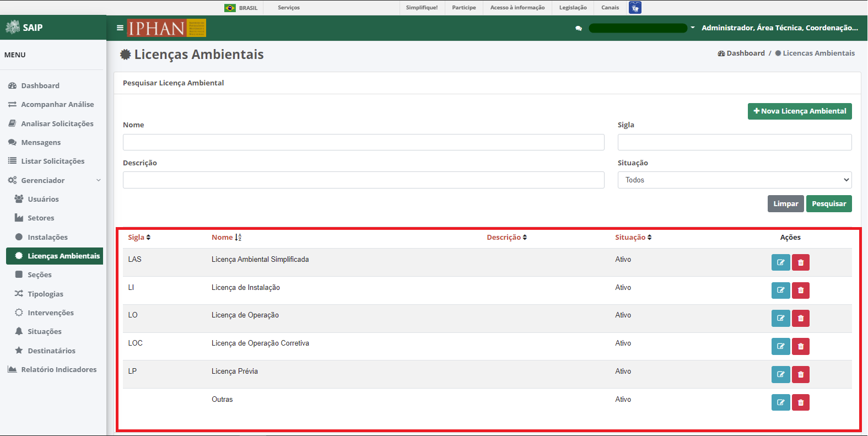Open Relatório Indicadores in sidebar
868x436 pixels.
coord(58,369)
